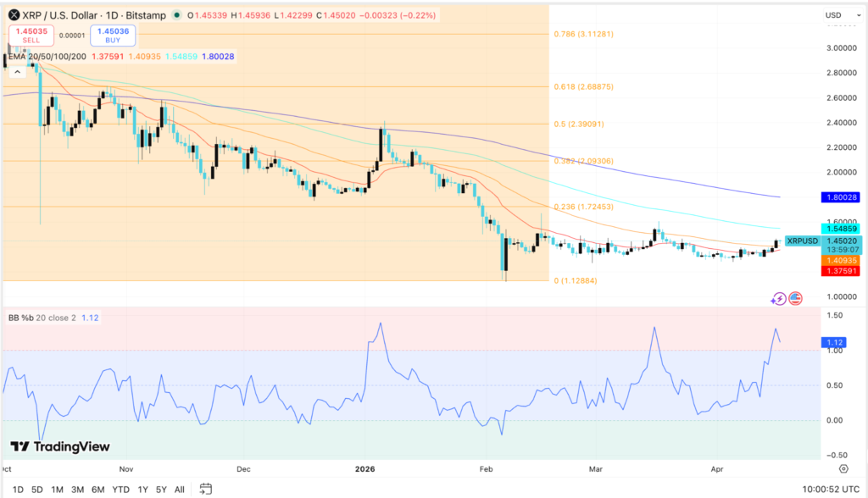This screenshot has height=498, width=868.
Task: Click the US flag market icon on the chart
Action: pyautogui.click(x=795, y=297)
